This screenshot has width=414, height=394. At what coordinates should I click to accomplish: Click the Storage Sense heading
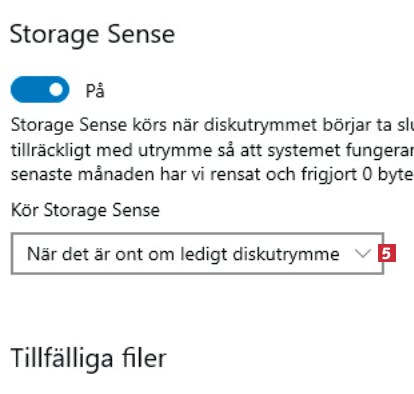[92, 35]
